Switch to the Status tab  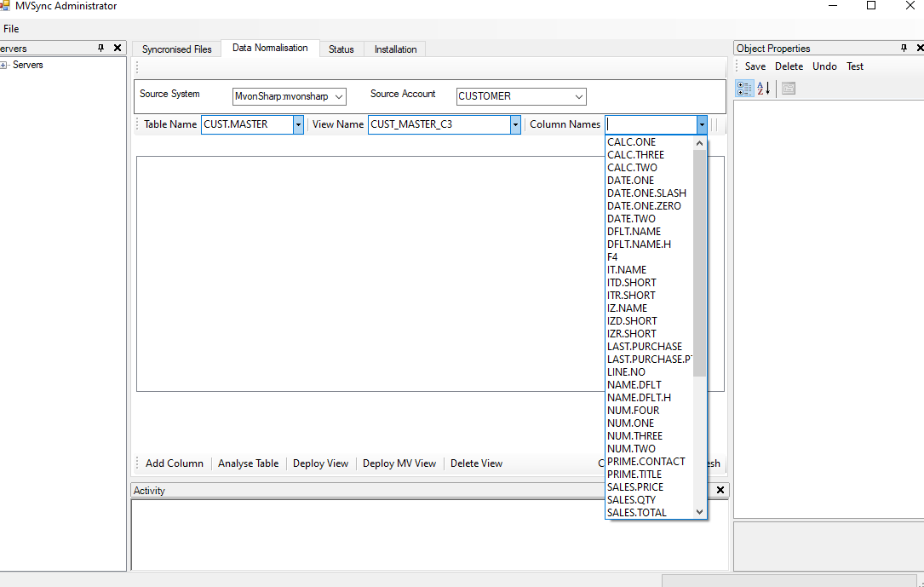click(341, 49)
